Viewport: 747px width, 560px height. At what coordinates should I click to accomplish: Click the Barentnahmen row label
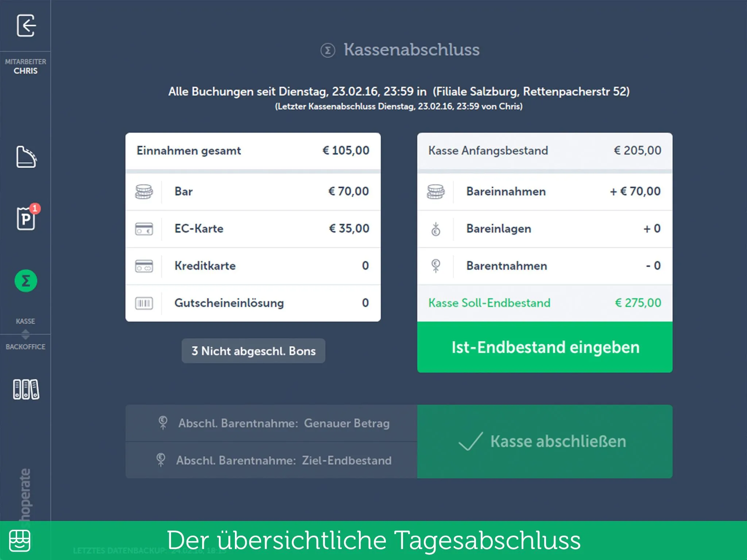coord(507,266)
